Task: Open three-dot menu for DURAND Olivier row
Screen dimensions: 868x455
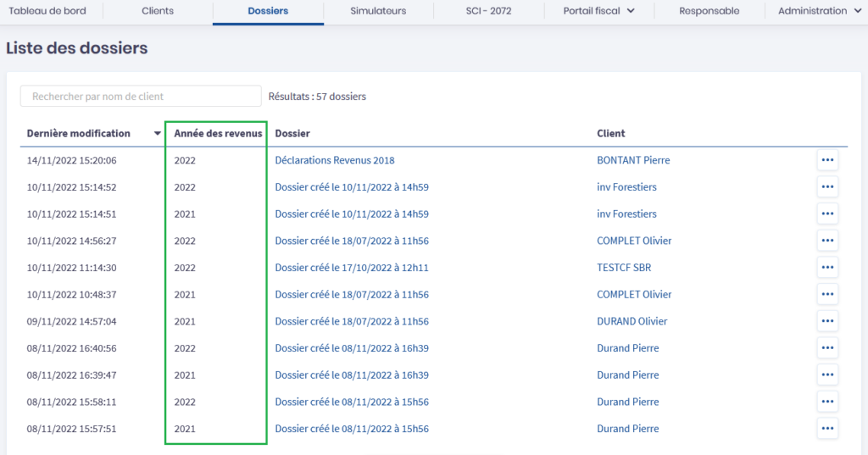Action: [x=827, y=321]
